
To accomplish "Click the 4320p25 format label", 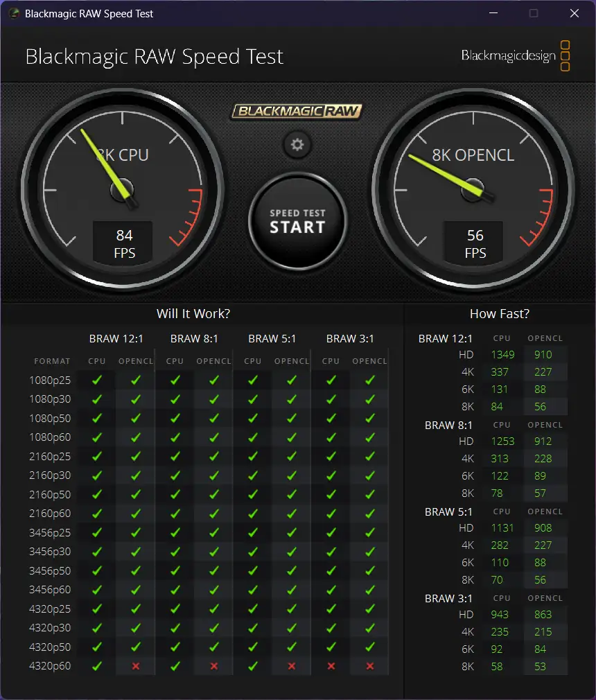I will pos(50,609).
